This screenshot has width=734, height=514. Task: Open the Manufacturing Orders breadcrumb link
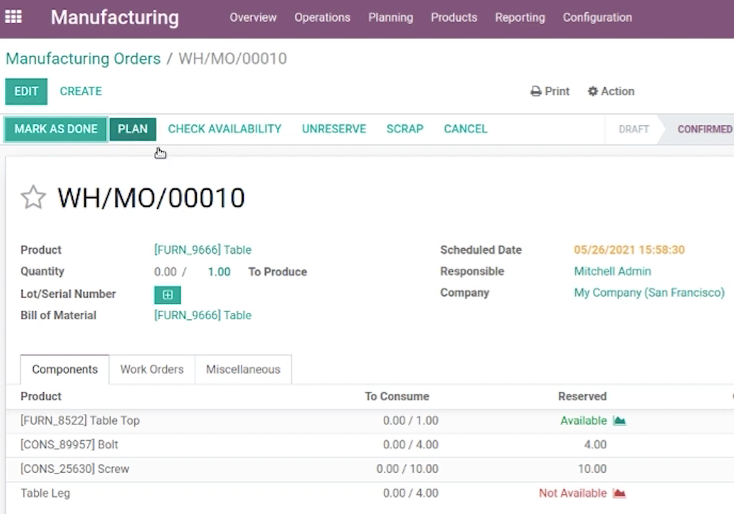[83, 59]
